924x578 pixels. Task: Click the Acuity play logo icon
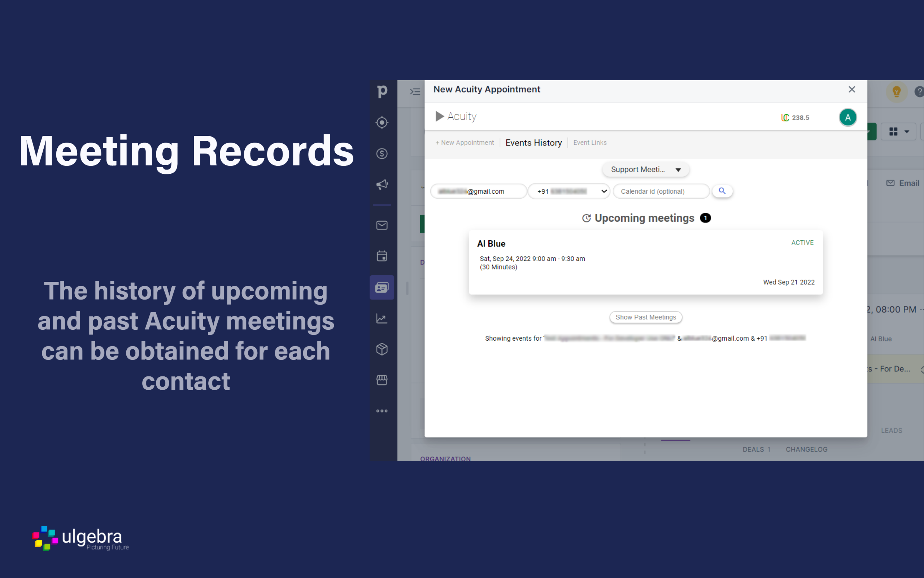click(x=440, y=116)
